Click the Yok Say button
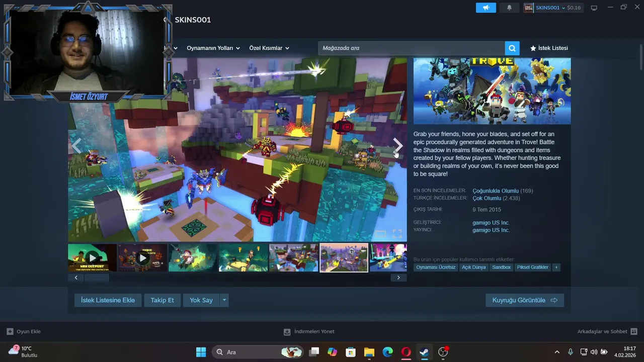The height and width of the screenshot is (362, 644). 201,300
